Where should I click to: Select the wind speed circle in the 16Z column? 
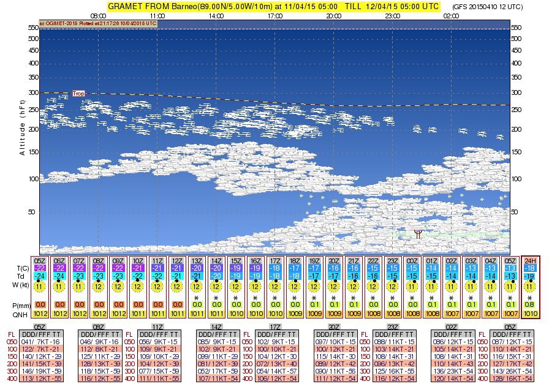[256, 287]
